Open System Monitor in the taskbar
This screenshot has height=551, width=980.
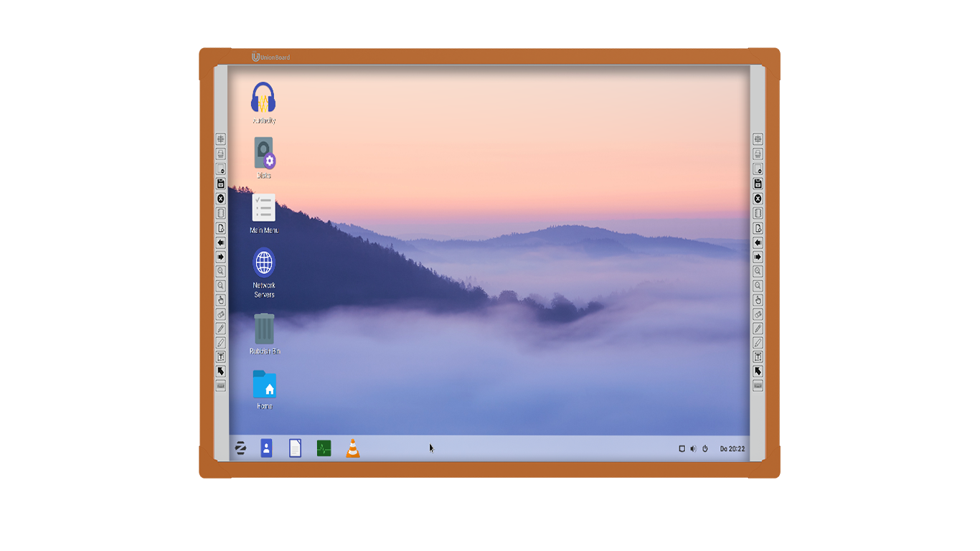coord(324,448)
